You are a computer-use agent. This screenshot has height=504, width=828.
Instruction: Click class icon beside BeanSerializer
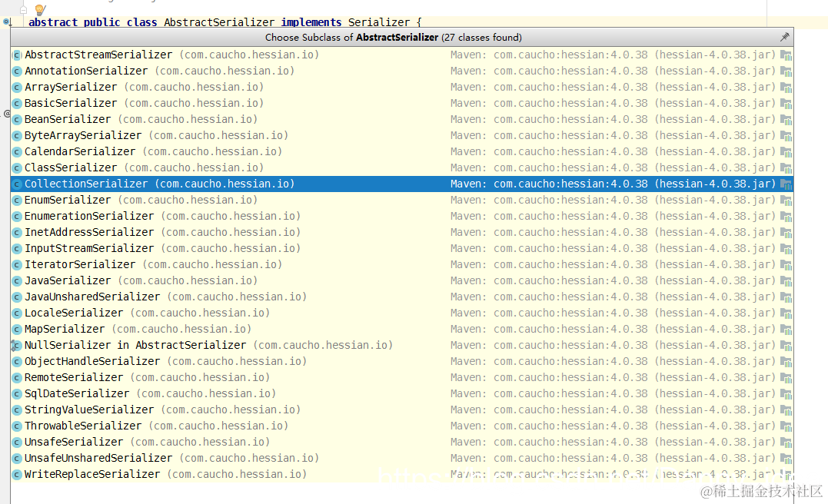pyautogui.click(x=17, y=120)
